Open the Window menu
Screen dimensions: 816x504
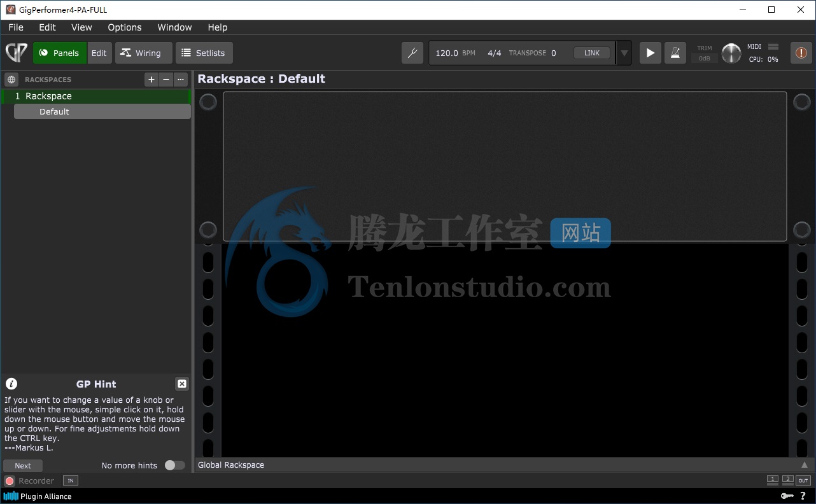pyautogui.click(x=174, y=27)
